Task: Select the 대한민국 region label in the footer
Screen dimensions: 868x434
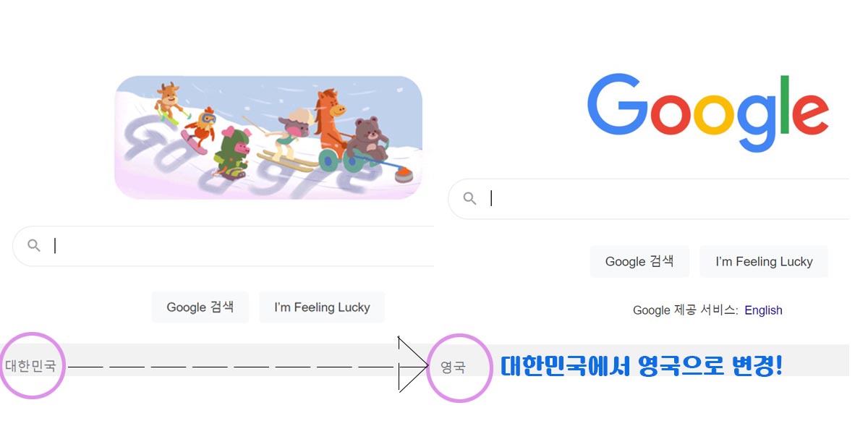Action: point(30,367)
